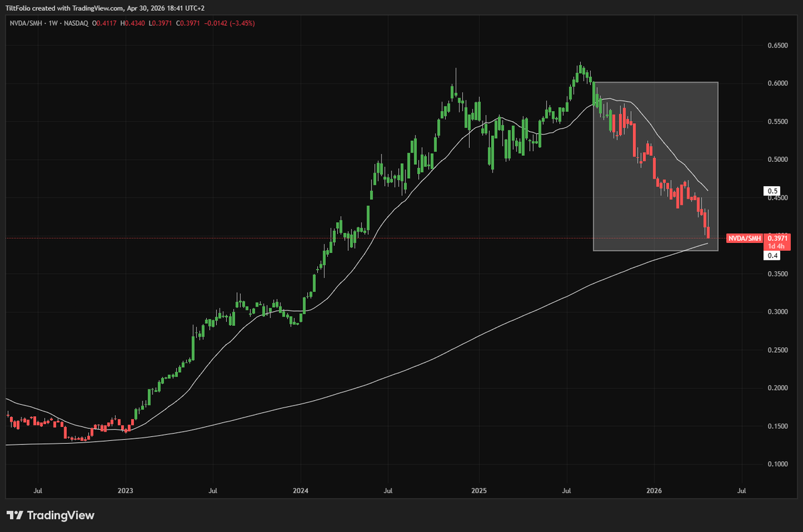Screen dimensions: 803x532
Task: Click the 0.1000 price axis label
Action: (777, 464)
